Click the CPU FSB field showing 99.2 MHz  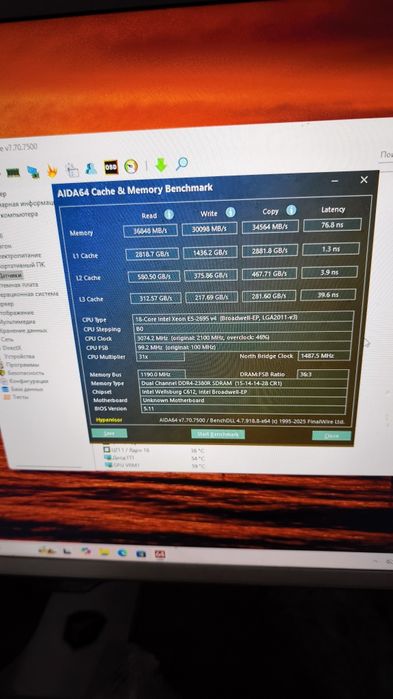(x=243, y=347)
